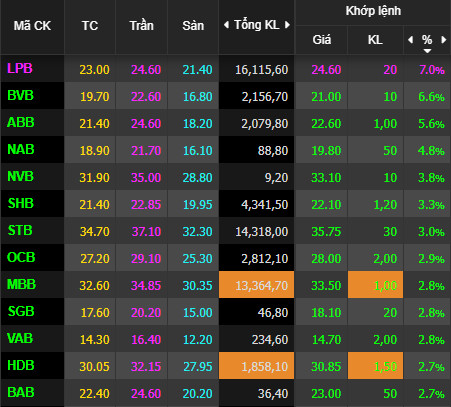
Task: Click the sort-descending arrow under % header
Action: (x=427, y=51)
